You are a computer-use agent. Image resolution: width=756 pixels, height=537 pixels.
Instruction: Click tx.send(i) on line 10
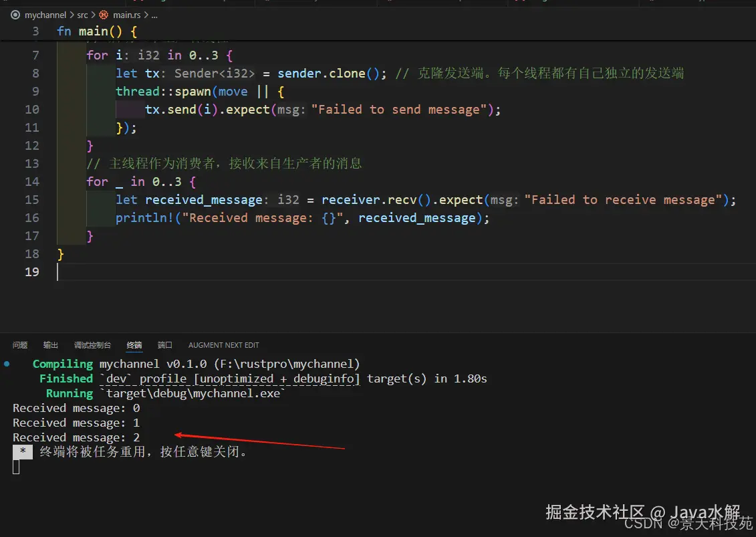tap(182, 110)
